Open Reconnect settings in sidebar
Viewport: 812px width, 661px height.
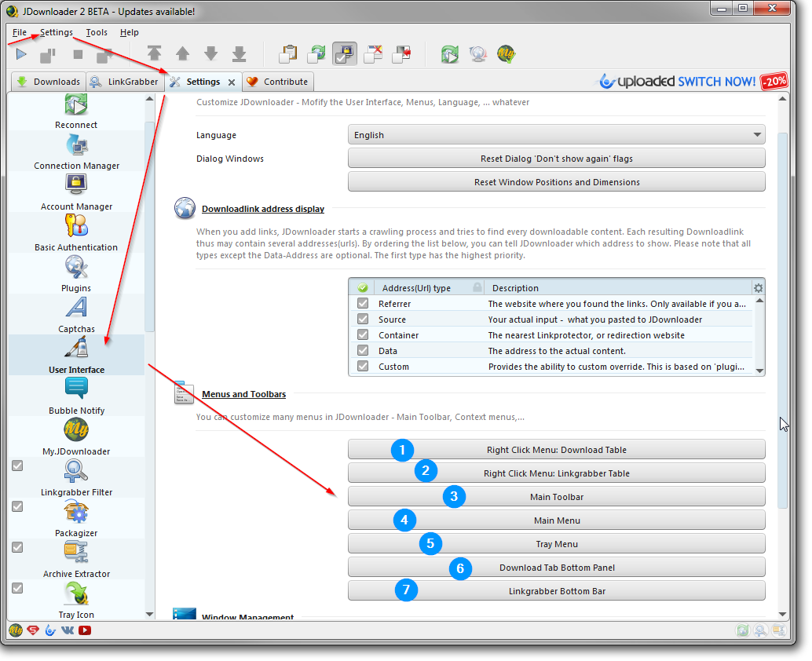click(76, 111)
